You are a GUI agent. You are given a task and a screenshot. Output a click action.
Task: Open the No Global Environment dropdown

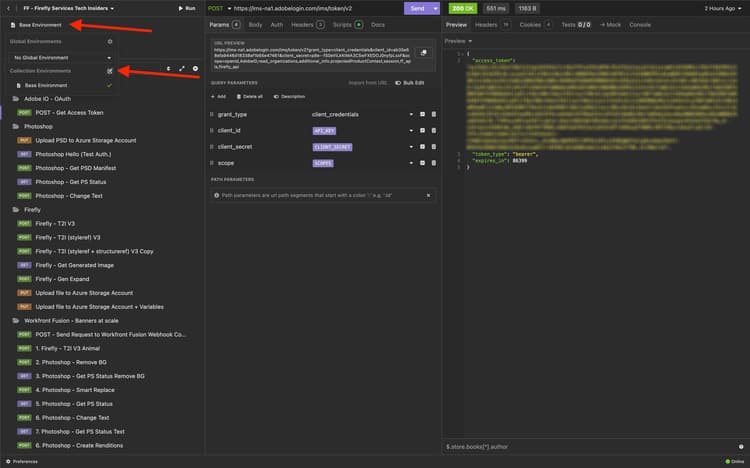(62, 58)
